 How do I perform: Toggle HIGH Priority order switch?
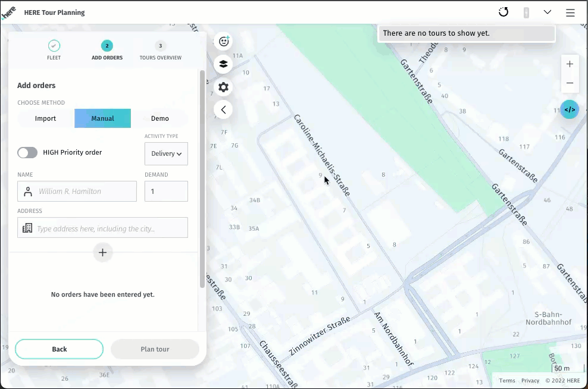pos(27,152)
